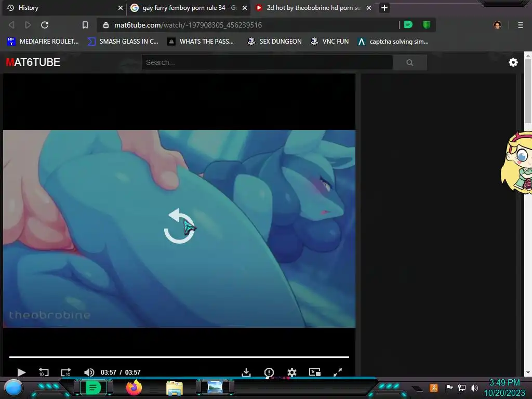Click the taskbar clock 3:49 PM

pos(504,382)
